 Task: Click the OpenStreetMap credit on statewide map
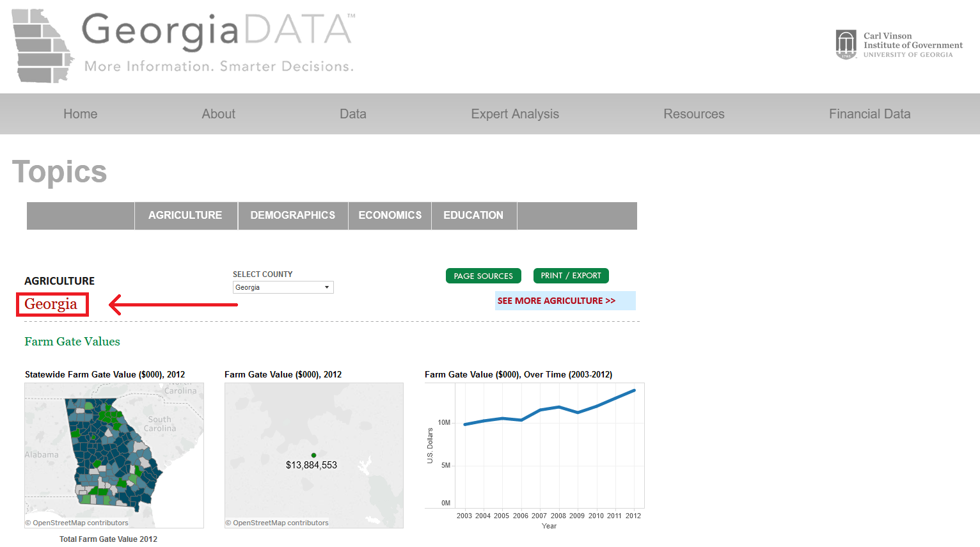[x=77, y=523]
